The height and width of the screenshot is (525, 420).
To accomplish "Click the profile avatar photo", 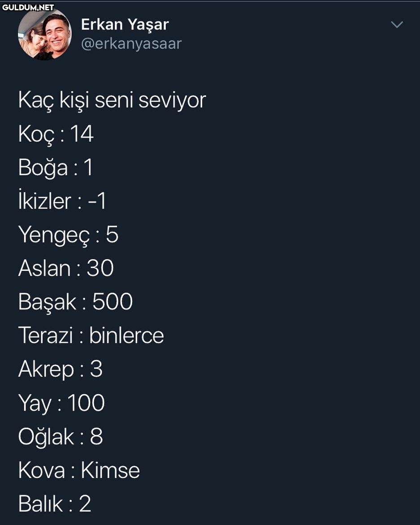I will [44, 35].
